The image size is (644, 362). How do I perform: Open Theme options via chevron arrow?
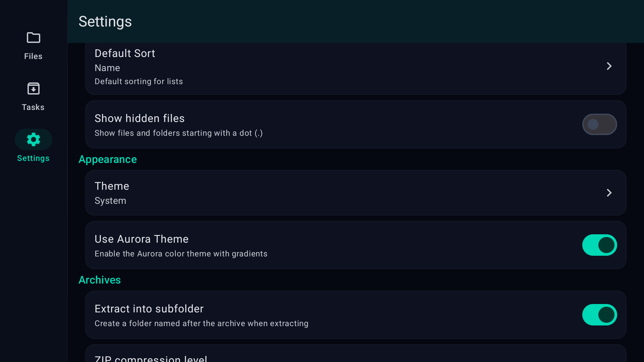point(609,193)
